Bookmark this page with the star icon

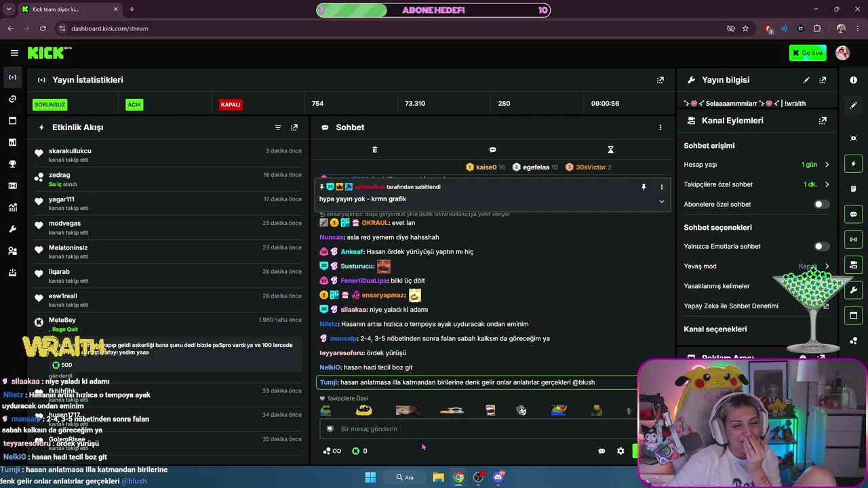pyautogui.click(x=745, y=28)
